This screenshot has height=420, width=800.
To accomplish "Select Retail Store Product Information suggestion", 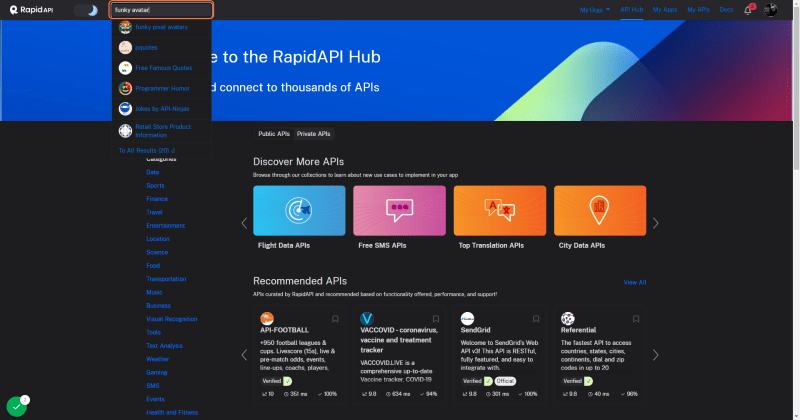I will coord(163,131).
